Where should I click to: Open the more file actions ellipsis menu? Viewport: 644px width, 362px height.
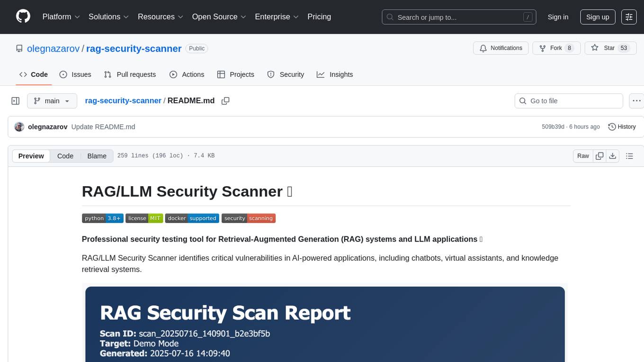coord(636,101)
